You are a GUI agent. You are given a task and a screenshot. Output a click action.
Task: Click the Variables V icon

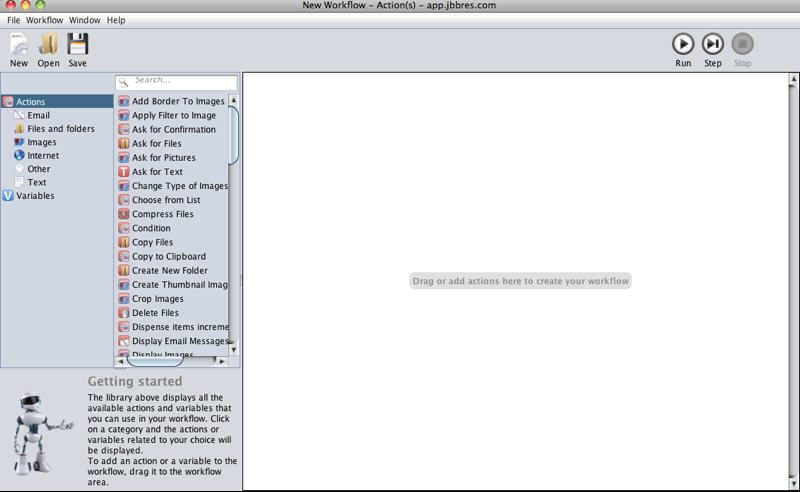point(8,195)
